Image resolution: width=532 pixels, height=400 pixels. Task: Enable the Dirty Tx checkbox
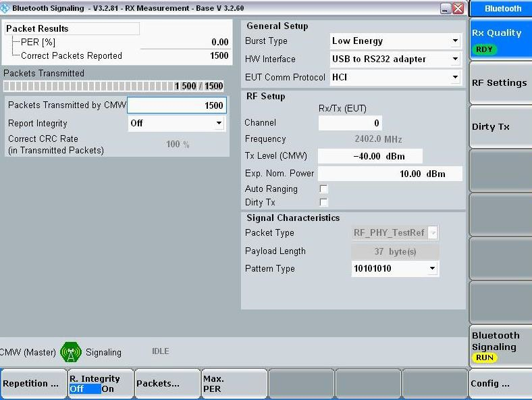point(323,203)
